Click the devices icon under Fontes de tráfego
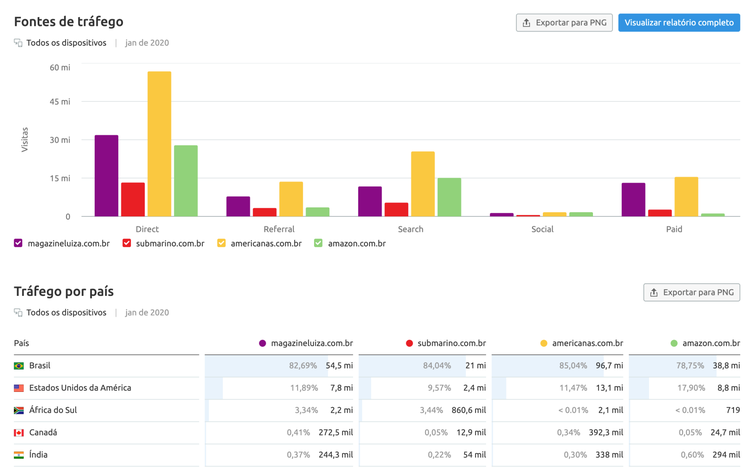This screenshot has height=475, width=750. (18, 43)
